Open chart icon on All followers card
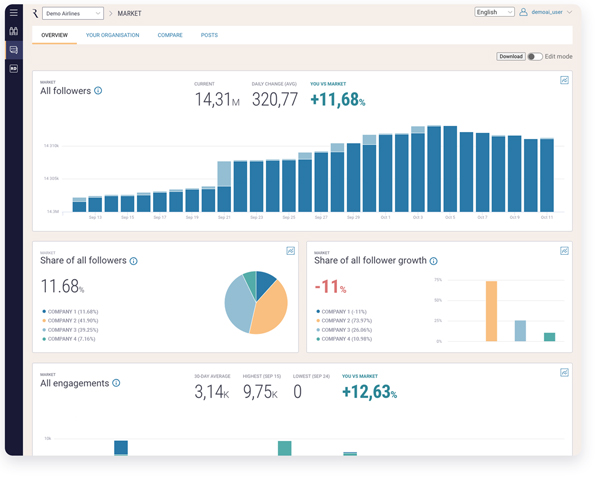 click(564, 80)
